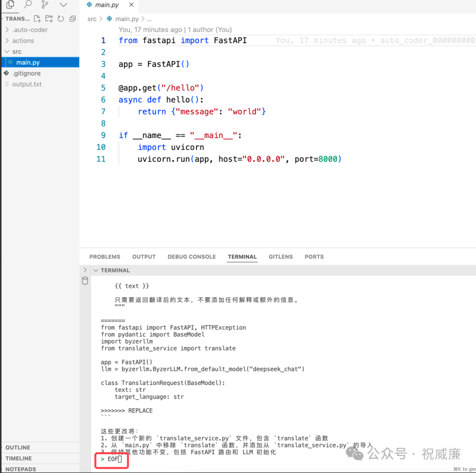Click the 'import uvicorn' line
Screen dimensions: 476x473
point(171,147)
